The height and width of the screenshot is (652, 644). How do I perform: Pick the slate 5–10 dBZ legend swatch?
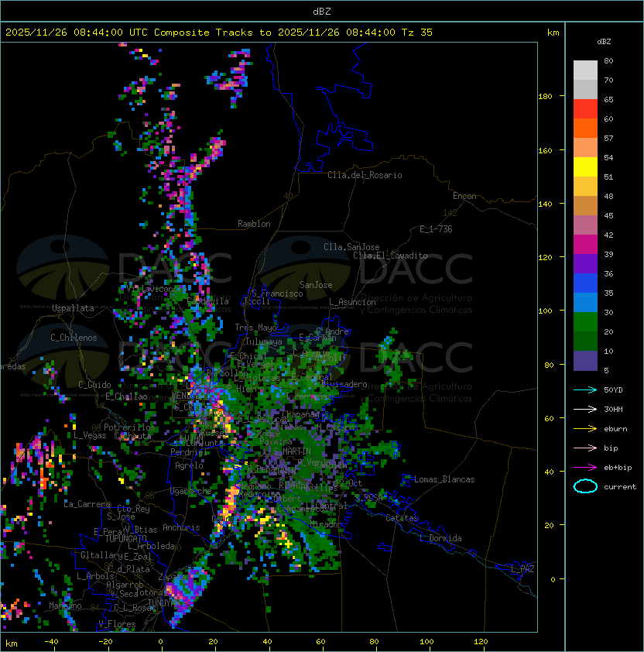tap(585, 361)
